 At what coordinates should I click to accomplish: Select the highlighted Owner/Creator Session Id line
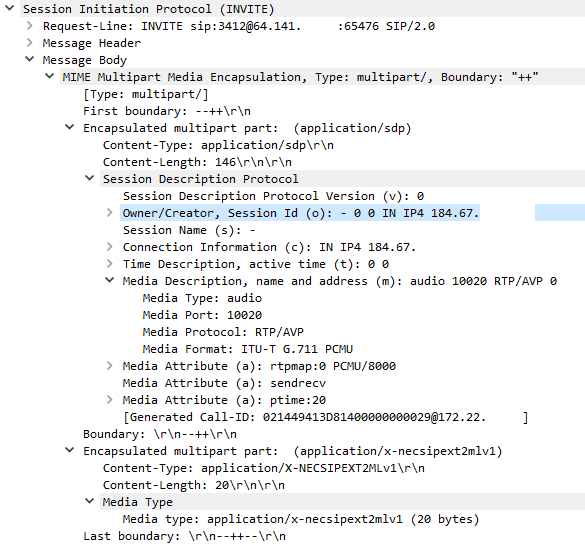click(x=301, y=213)
